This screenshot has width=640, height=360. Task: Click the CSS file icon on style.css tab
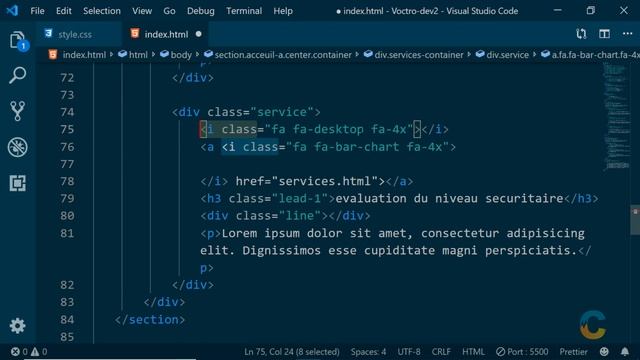click(49, 33)
